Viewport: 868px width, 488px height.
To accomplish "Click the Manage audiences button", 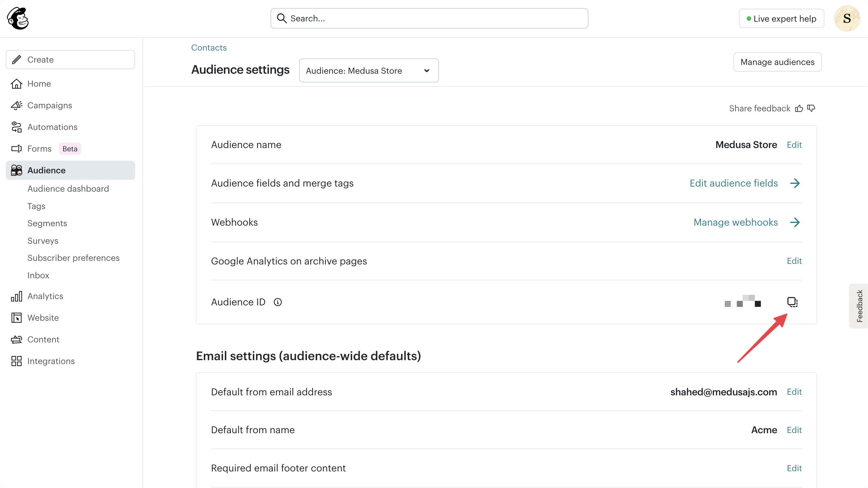I will tap(777, 62).
